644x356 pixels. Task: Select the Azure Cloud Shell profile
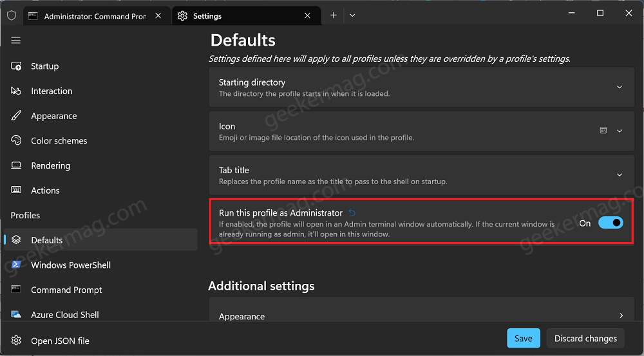click(x=100, y=315)
